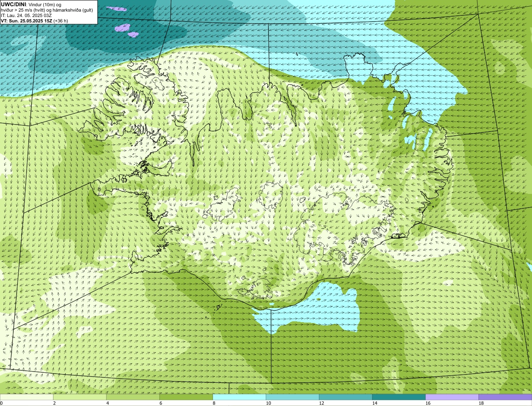Click the 4–6 m/s green legend swatch

[133, 397]
